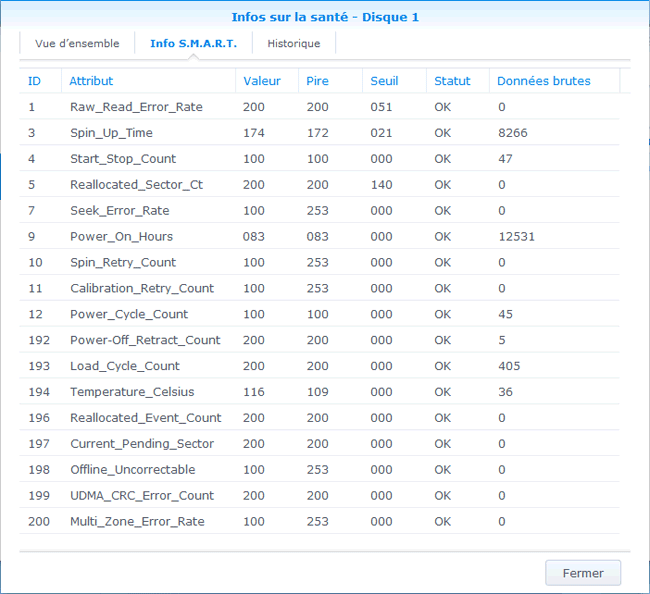
Task: Select the Raw_Read_Error_Rate row
Action: click(319, 107)
